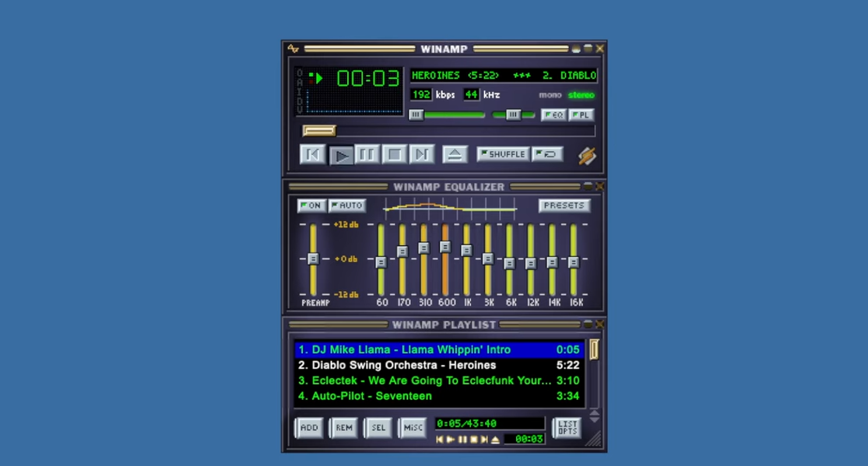
Task: Click the Winamp lightning bolt logo
Action: [x=587, y=156]
